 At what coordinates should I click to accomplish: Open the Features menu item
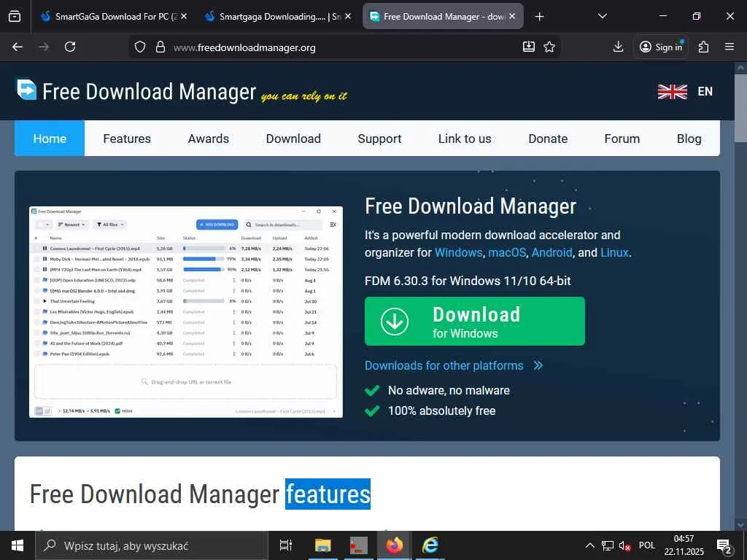[x=127, y=139]
